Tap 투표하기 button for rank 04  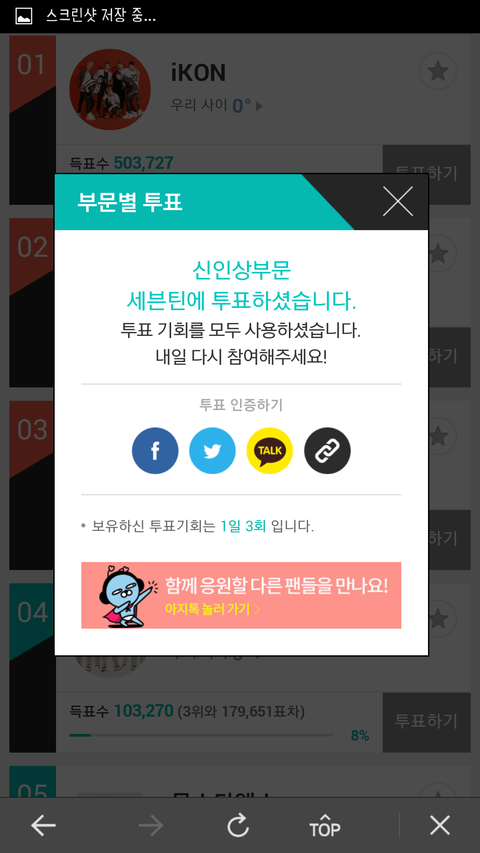[426, 721]
